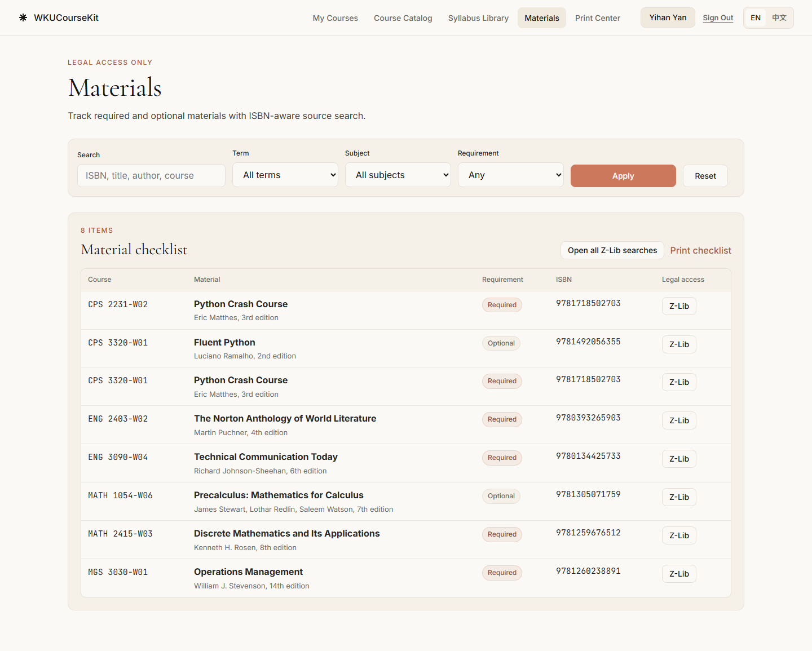Click course code CPS 2231-W02
The width and height of the screenshot is (812, 651).
click(x=118, y=304)
